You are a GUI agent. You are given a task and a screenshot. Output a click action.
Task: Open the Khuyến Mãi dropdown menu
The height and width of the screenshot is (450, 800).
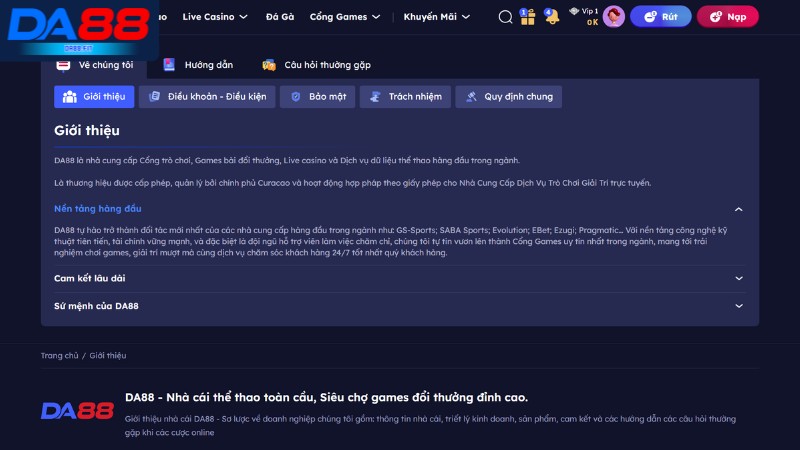(x=437, y=17)
